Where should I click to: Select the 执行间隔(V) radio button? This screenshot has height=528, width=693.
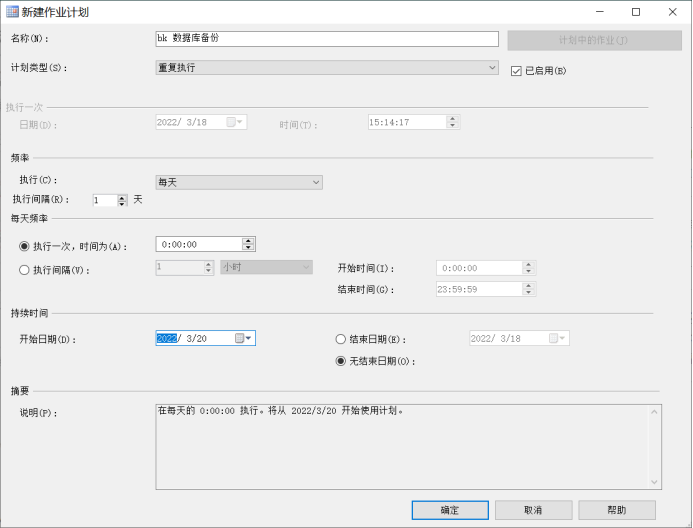click(24, 270)
